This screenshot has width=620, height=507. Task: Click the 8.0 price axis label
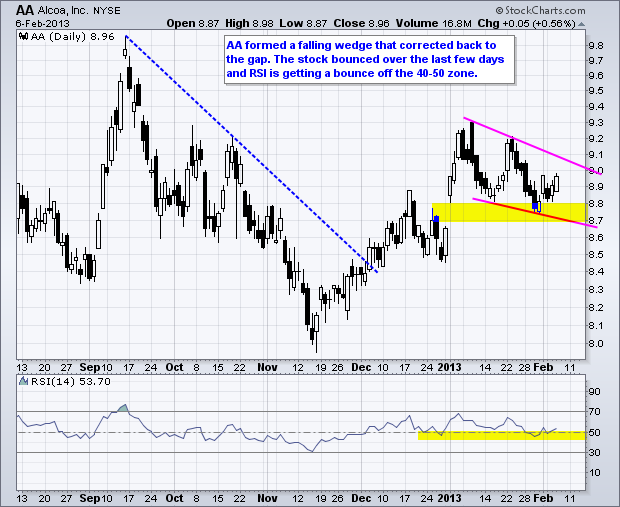tap(595, 343)
